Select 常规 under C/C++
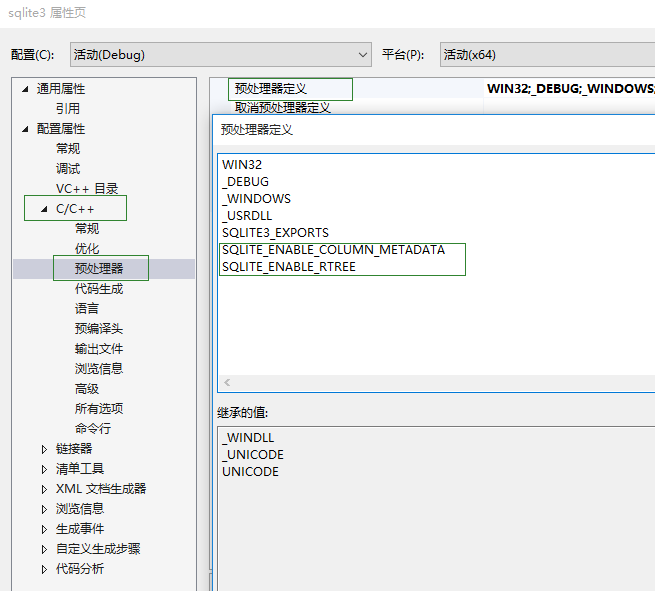This screenshot has height=591, width=655. pyautogui.click(x=87, y=228)
